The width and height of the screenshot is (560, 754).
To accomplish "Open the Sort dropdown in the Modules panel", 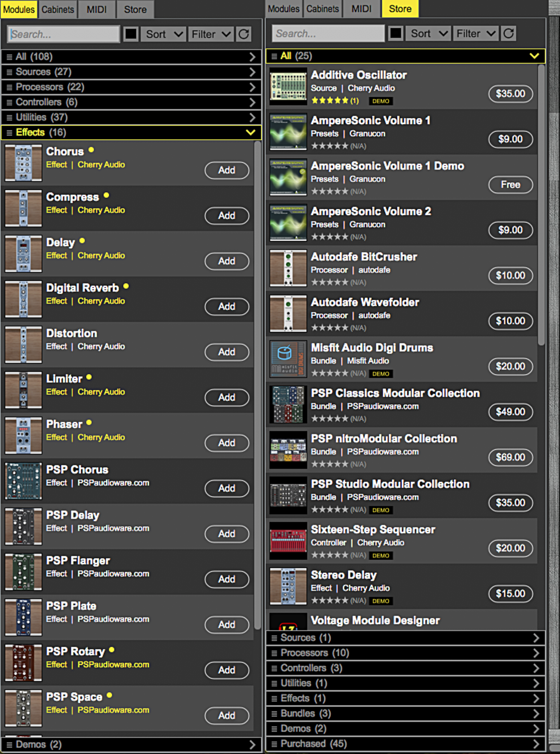I will pyautogui.click(x=164, y=34).
